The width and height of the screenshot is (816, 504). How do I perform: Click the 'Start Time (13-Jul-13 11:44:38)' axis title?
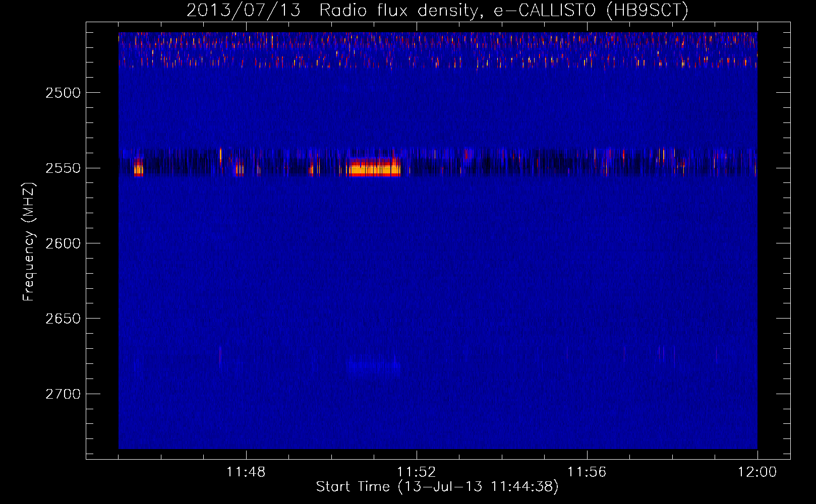pyautogui.click(x=437, y=487)
